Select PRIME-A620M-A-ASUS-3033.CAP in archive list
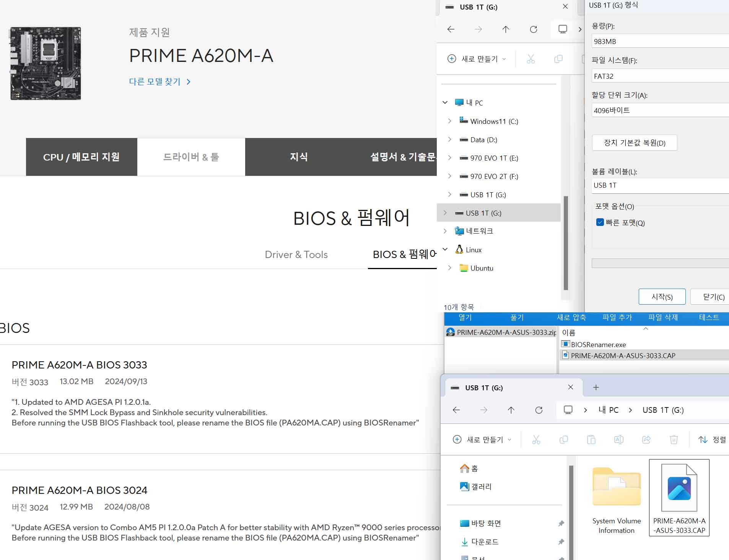The height and width of the screenshot is (560, 729). 644,355
